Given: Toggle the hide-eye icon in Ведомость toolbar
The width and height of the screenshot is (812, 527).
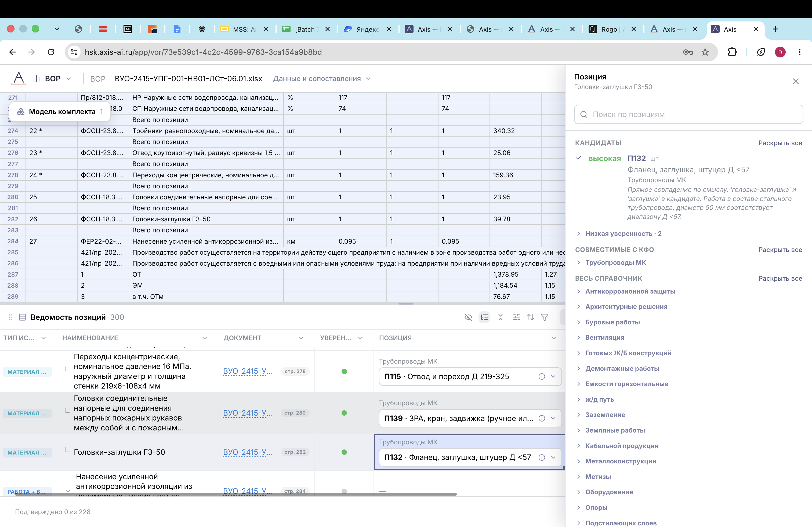Looking at the screenshot, I should click(x=468, y=317).
